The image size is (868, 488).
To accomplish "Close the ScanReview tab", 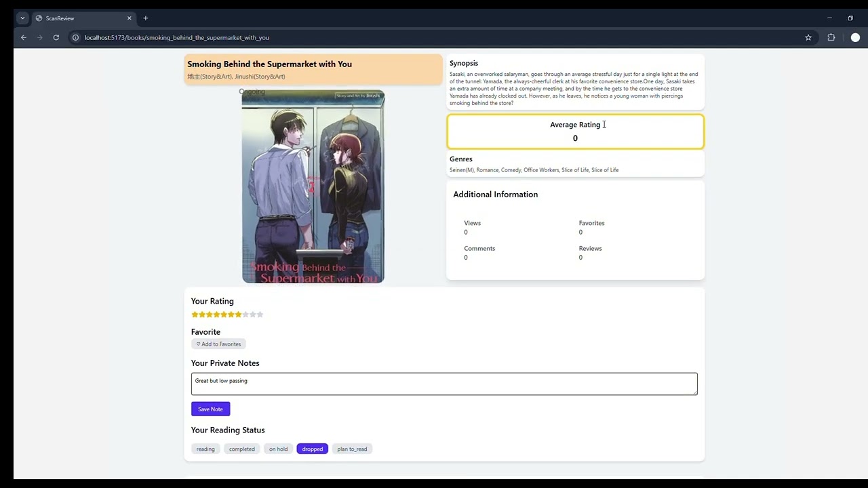I will [129, 18].
